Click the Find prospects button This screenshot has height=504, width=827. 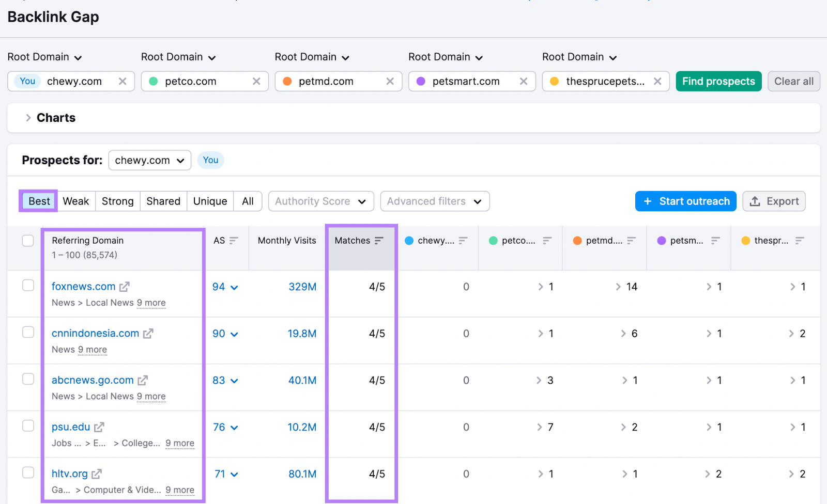tap(718, 81)
